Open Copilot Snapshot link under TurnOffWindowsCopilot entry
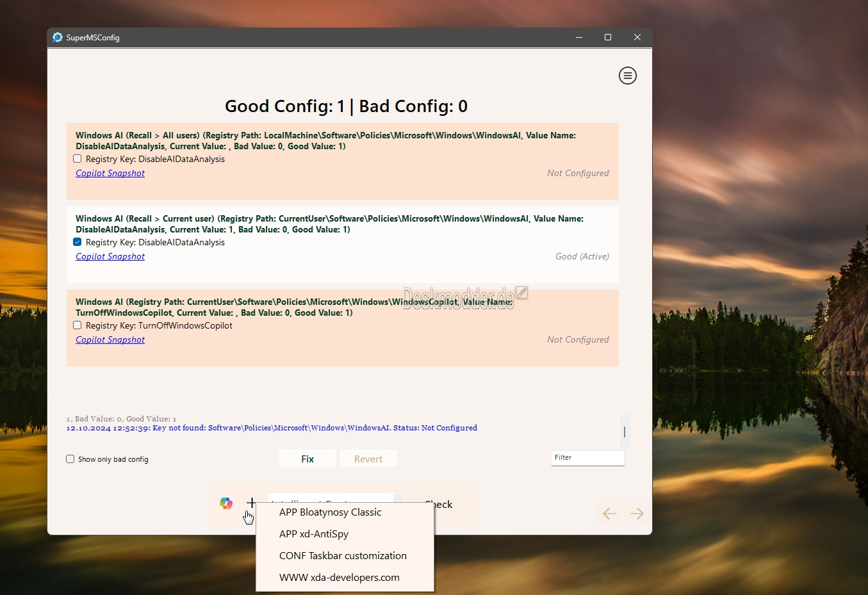868x595 pixels. coord(110,339)
